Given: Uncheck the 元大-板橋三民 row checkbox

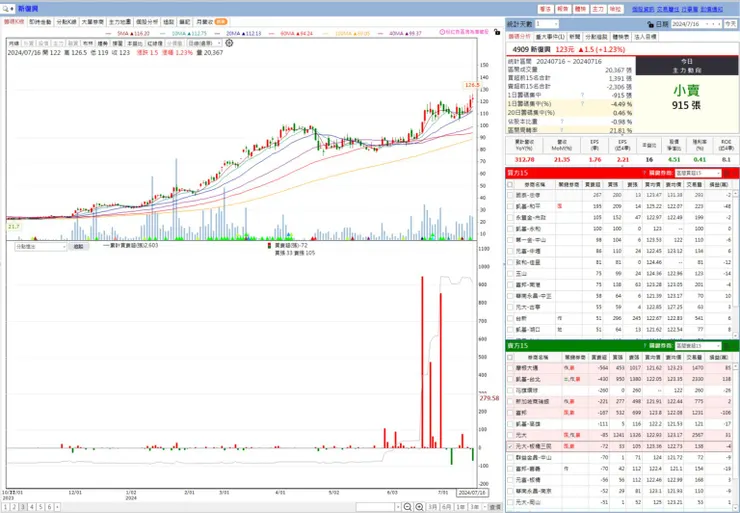Looking at the screenshot, I should [510, 446].
